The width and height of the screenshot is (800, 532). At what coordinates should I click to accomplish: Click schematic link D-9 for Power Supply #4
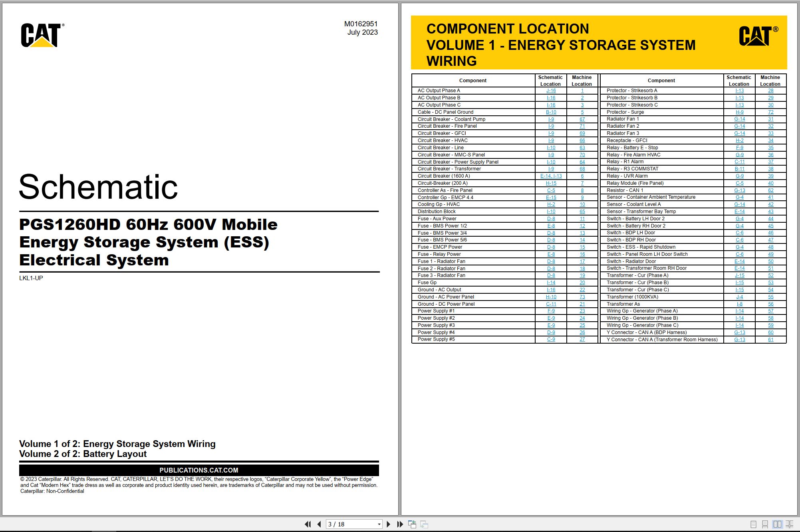pyautogui.click(x=551, y=332)
